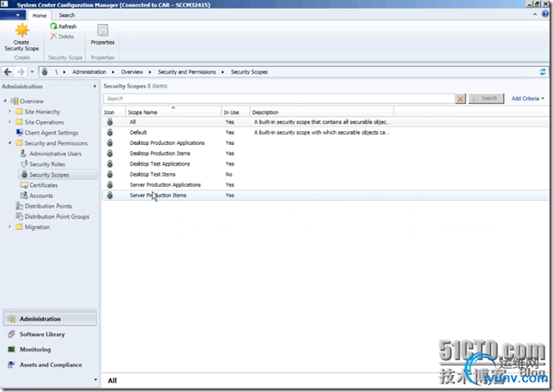Collapse the Overview tree node

click(x=5, y=101)
